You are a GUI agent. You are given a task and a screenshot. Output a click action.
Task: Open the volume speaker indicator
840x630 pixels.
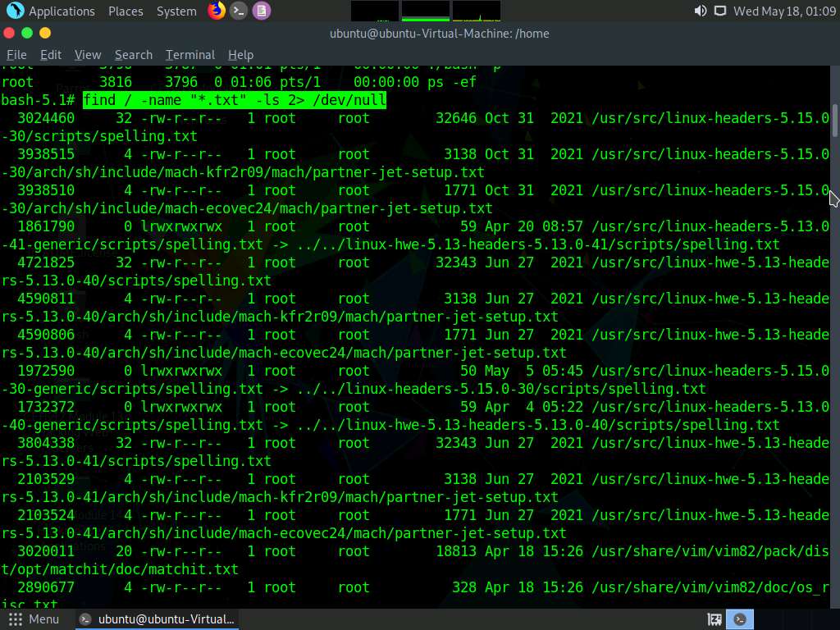click(700, 11)
